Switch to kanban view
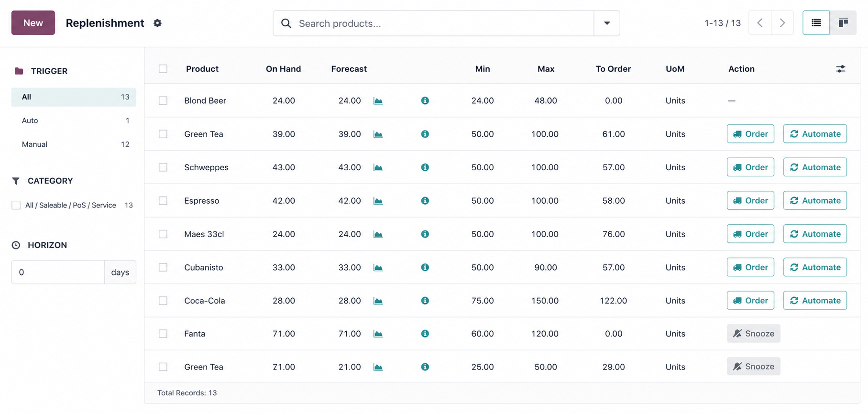This screenshot has height=414, width=868. (x=843, y=23)
